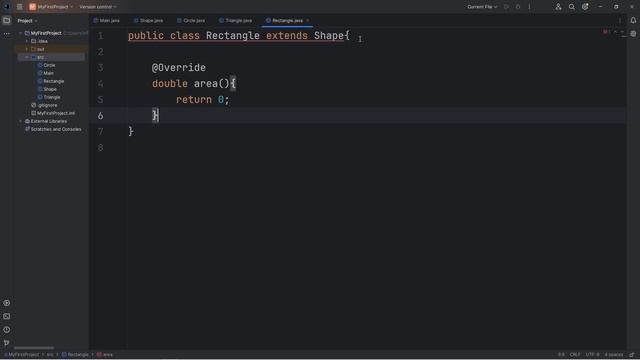Change UTF-8 file encoding
Viewport: 640px width, 360px height.
click(592, 355)
